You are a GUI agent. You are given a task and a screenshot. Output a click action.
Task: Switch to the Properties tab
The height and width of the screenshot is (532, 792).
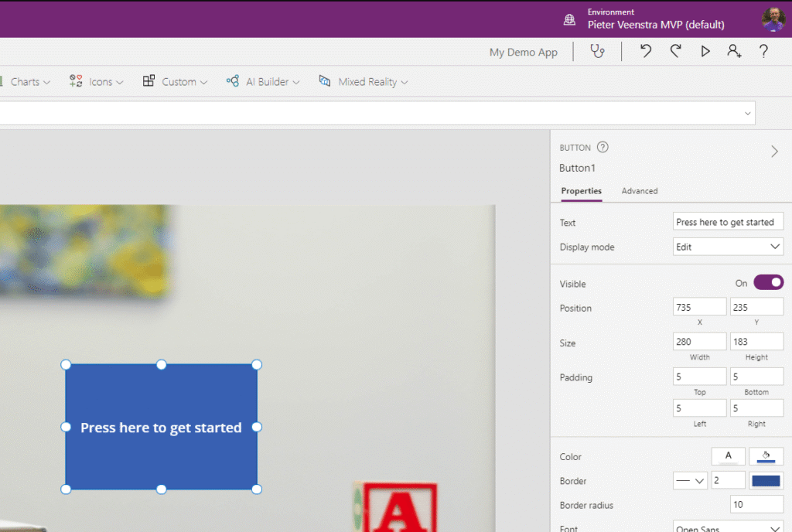(x=581, y=191)
